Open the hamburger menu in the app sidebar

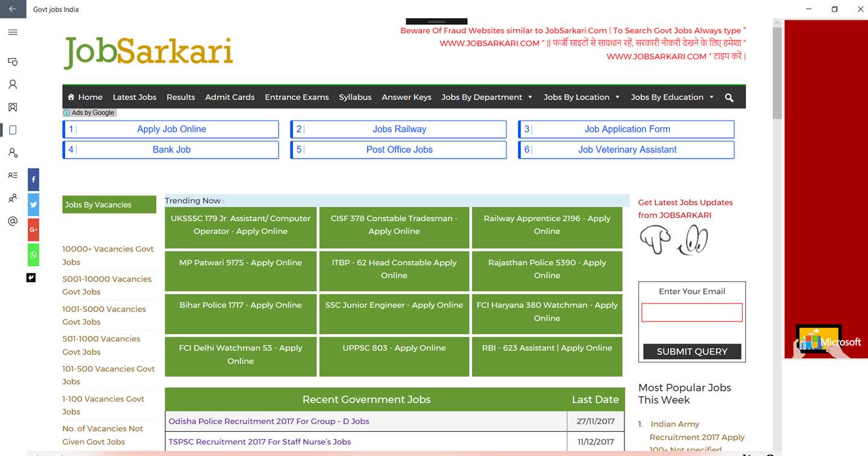pyautogui.click(x=13, y=33)
